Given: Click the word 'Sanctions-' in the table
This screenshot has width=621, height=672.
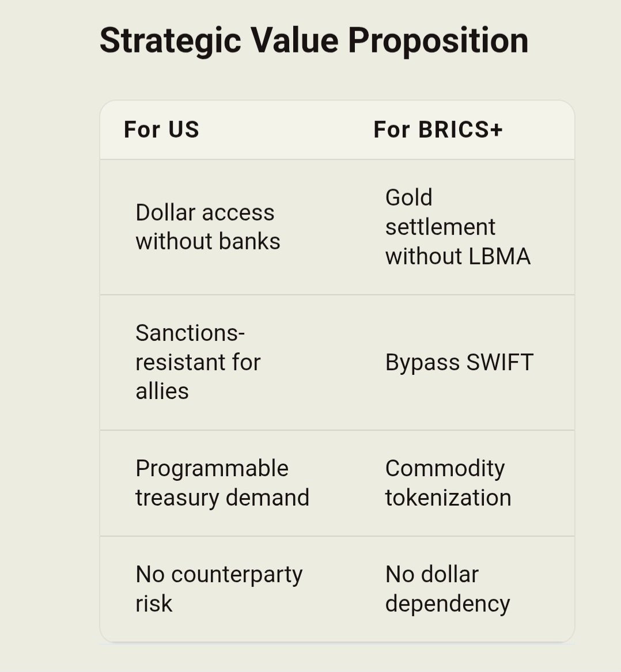Looking at the screenshot, I should [190, 333].
